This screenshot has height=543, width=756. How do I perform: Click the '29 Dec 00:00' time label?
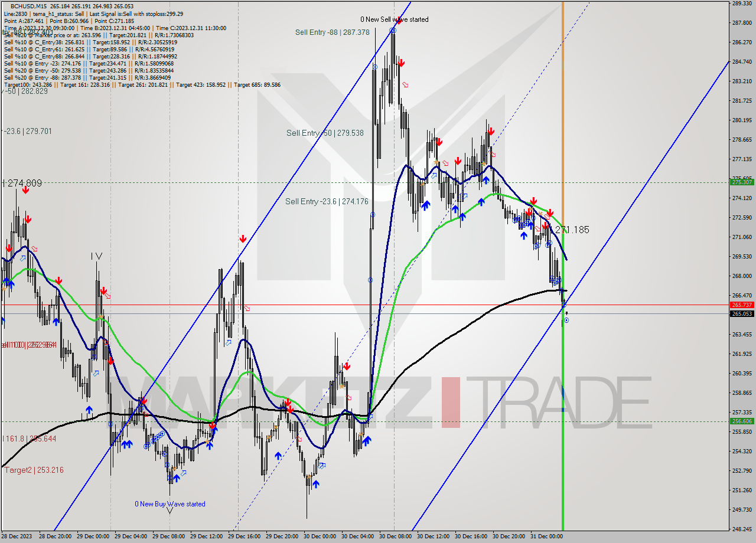tap(93, 537)
